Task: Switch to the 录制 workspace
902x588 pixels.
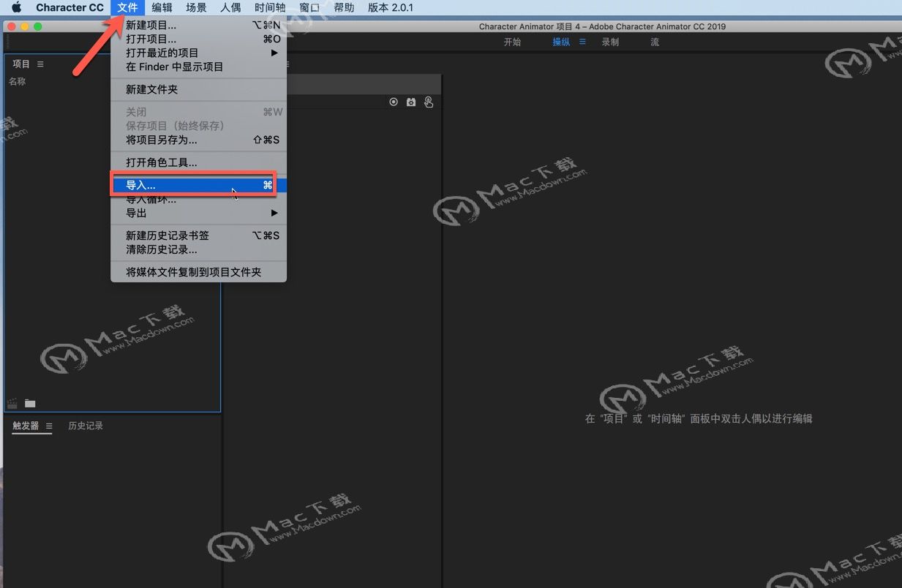Action: click(610, 42)
